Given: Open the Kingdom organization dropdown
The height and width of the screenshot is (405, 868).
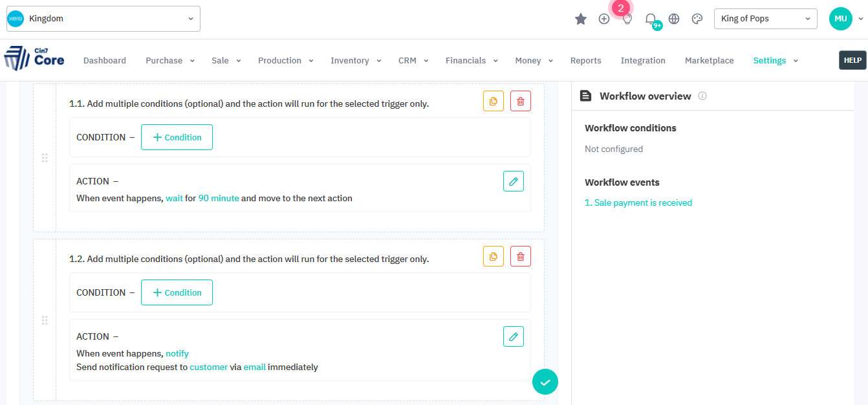Looking at the screenshot, I should coord(103,19).
